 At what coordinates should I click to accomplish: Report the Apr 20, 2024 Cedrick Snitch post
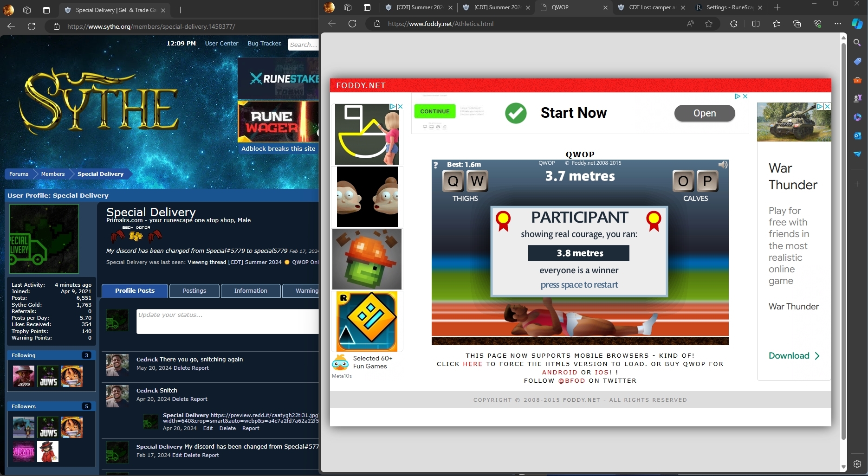[x=199, y=399]
